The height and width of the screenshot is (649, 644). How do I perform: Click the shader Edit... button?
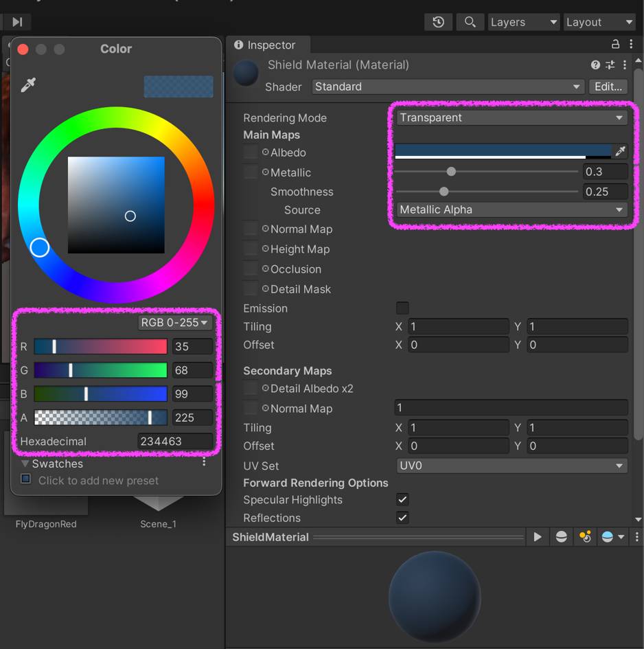(x=608, y=87)
